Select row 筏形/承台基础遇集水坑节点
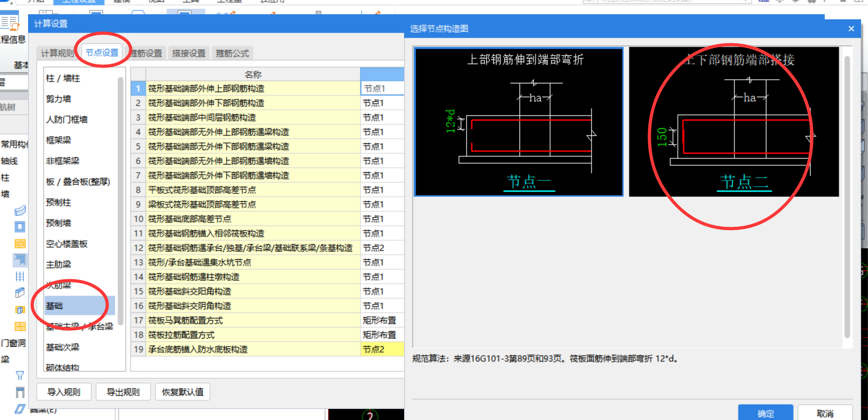This screenshot has width=868, height=420. pyautogui.click(x=253, y=262)
